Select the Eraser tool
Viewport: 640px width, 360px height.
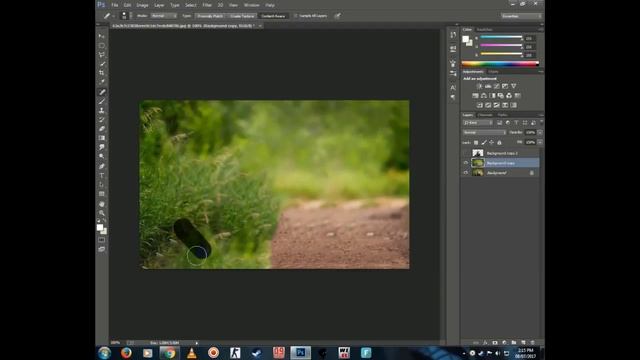coord(102,129)
